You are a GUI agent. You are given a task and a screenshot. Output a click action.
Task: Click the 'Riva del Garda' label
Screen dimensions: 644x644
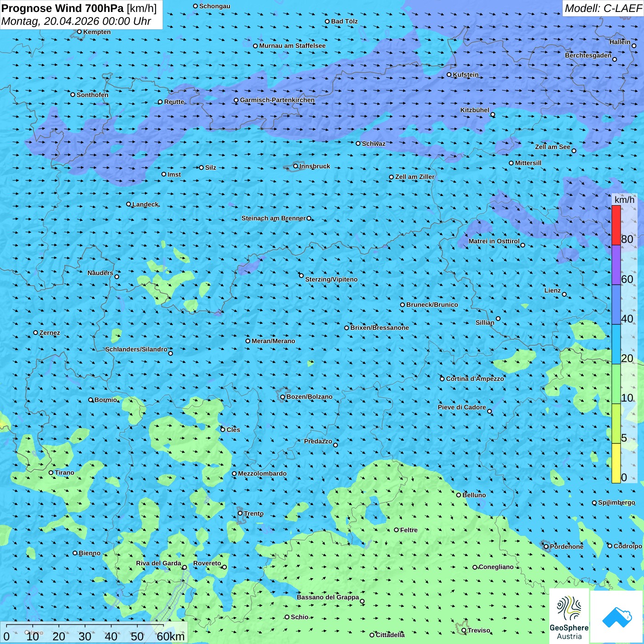coord(159,563)
